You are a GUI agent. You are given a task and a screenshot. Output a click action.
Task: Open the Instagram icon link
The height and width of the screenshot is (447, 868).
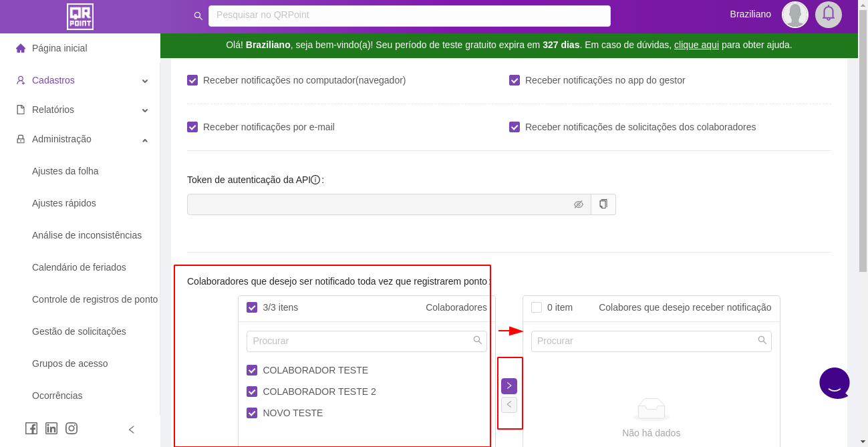coord(71,429)
